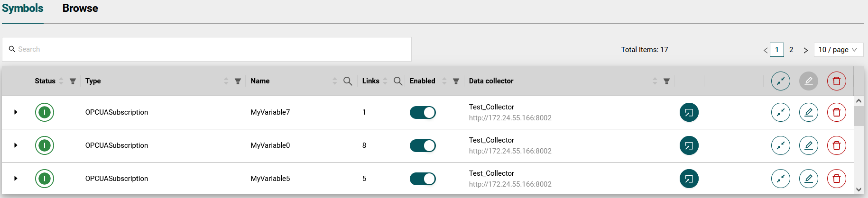Open the 10 / page dropdown
Image resolution: width=868 pixels, height=198 pixels.
(839, 50)
